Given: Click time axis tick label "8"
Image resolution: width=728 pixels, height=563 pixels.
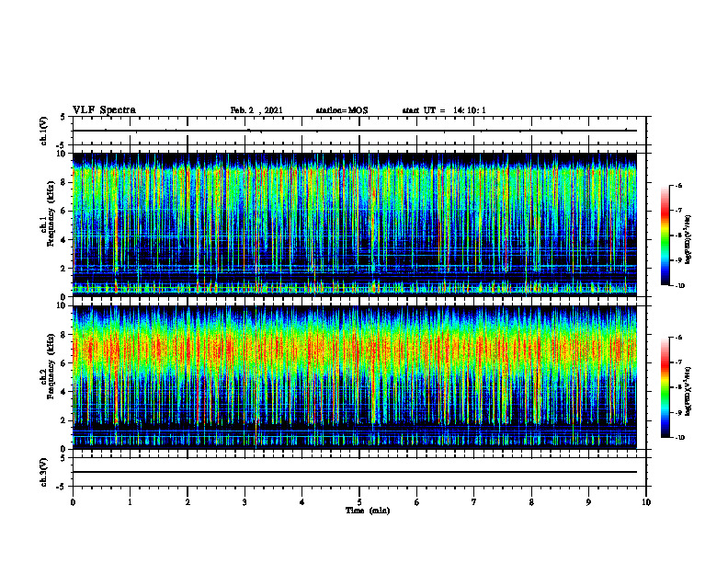Looking at the screenshot, I should tap(531, 502).
